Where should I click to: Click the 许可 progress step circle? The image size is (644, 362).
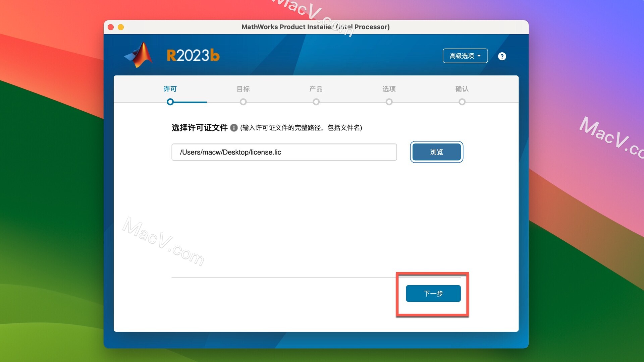pos(170,102)
